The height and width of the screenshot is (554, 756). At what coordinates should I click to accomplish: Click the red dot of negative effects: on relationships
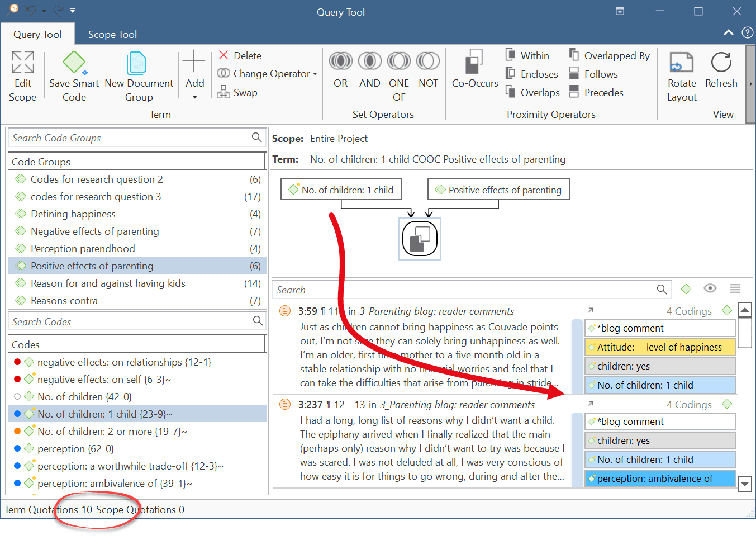[17, 362]
